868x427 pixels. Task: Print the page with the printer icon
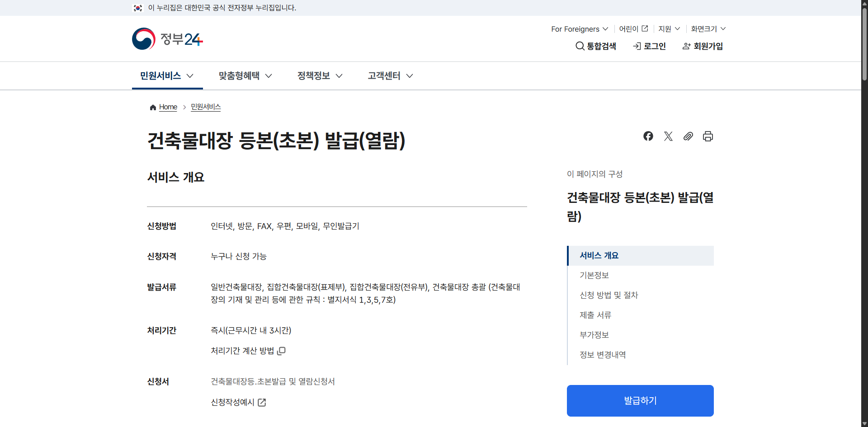[x=708, y=136]
